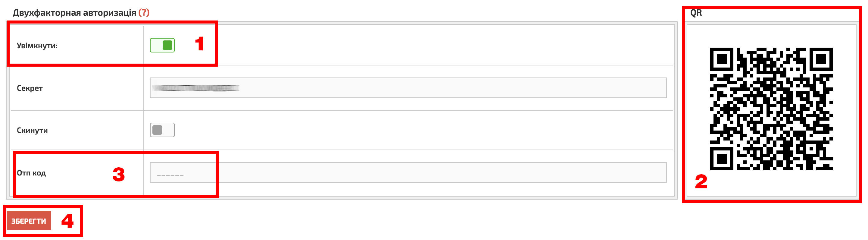Screen dimensions: 868x240
Task: Click the red number 1 annotation
Action: pyautogui.click(x=199, y=44)
